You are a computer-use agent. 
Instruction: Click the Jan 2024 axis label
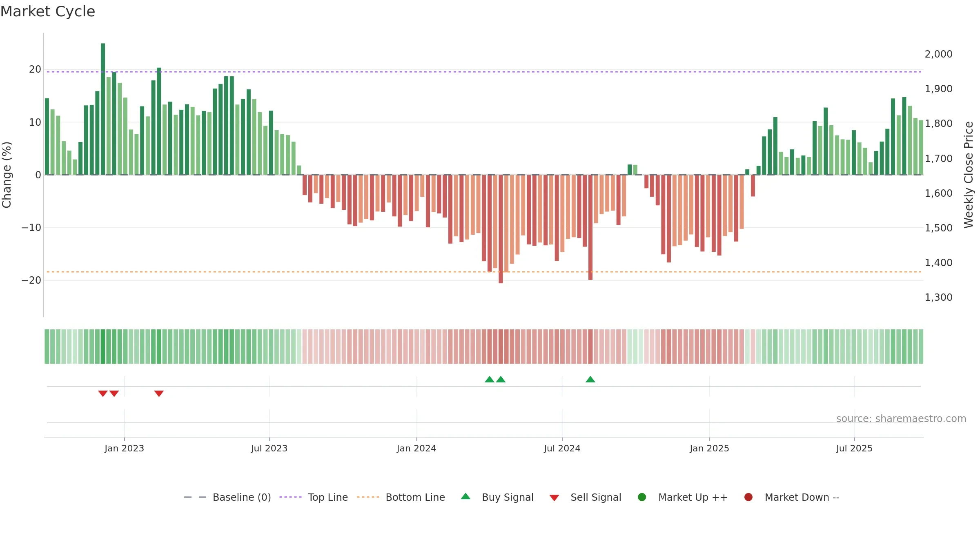[416, 449]
